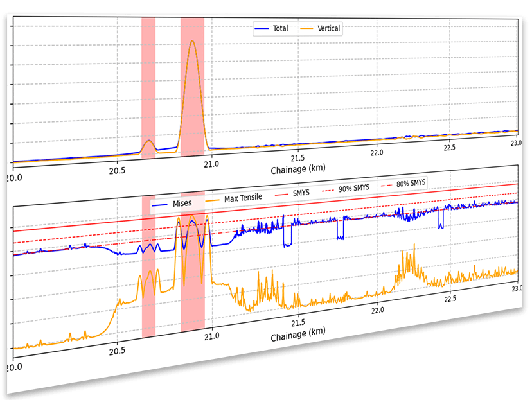Screen dimensions: 532x400
Task: Select the narrow red shaded band in bottom chart
Action: (148, 267)
